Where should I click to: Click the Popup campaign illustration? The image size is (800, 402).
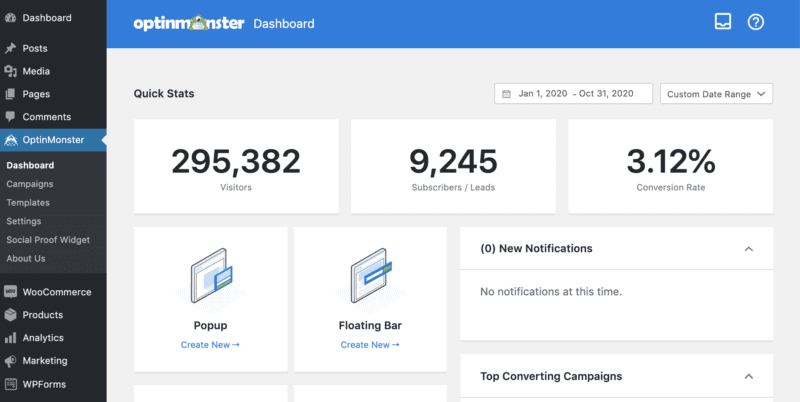tap(210, 276)
